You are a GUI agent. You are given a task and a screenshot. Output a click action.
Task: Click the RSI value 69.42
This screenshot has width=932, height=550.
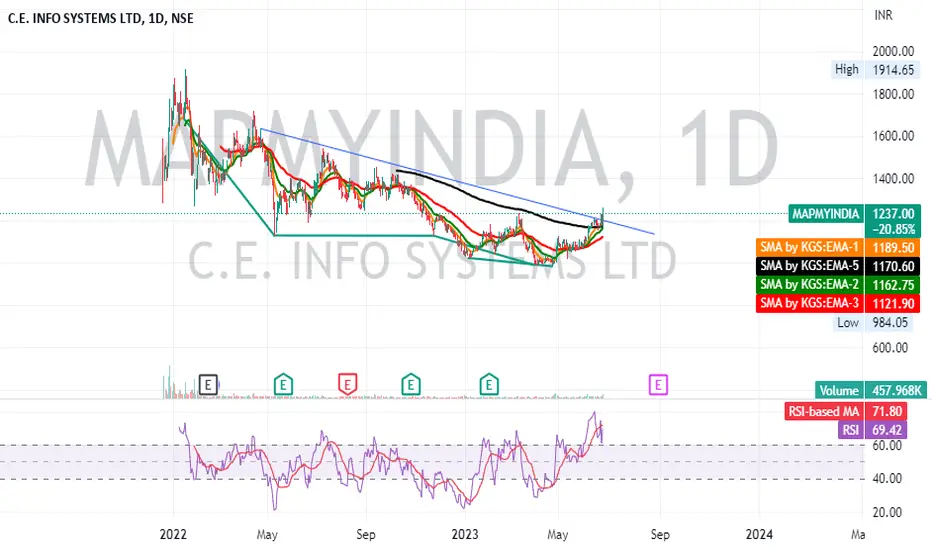(887, 430)
